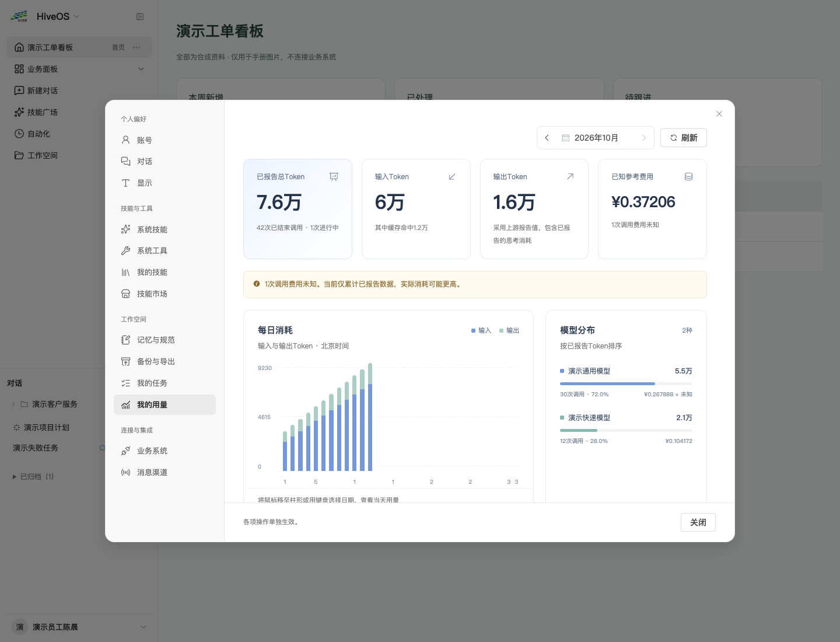Screen dimensions: 840x642
Task: Click the 备份与导出 archive icon
Action: [x=125, y=361]
